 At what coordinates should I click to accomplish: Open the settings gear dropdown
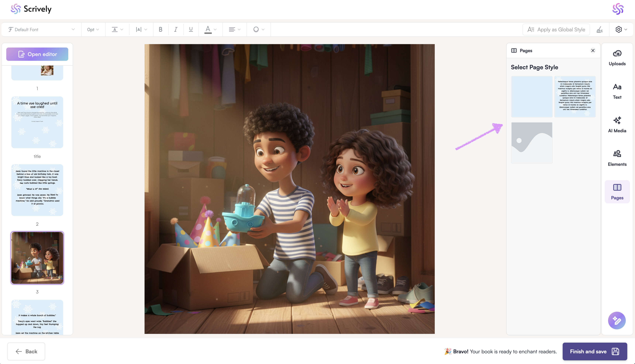(x=621, y=29)
